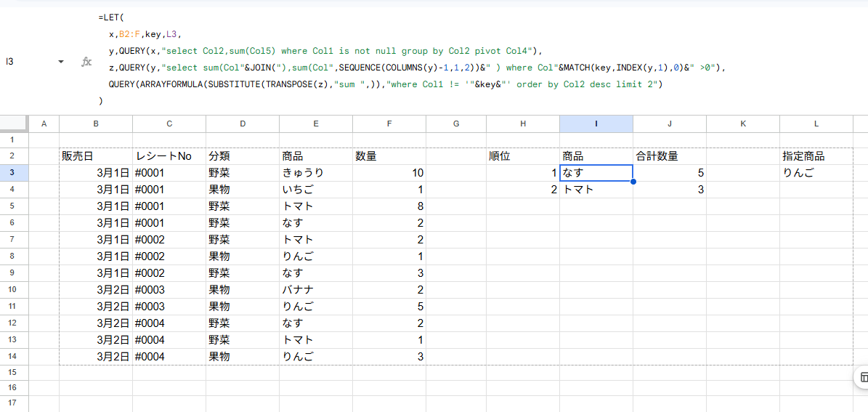Open the side panel icon at right edge
Image resolution: width=868 pixels, height=412 pixels.
(863, 378)
